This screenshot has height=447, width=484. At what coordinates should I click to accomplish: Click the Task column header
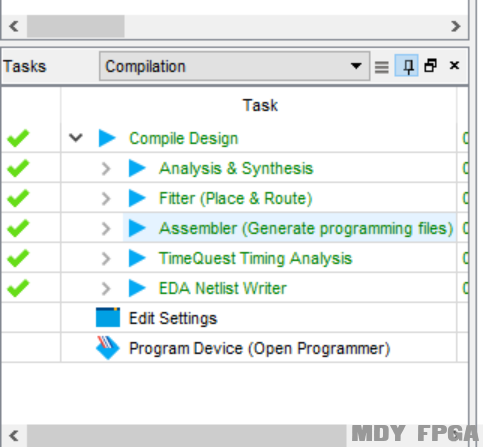[260, 105]
